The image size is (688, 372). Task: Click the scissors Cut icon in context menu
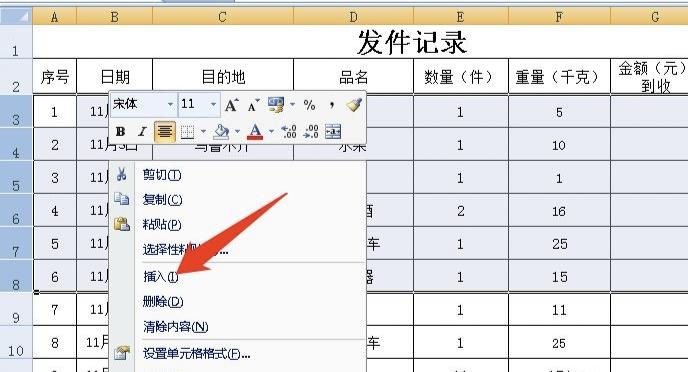122,175
